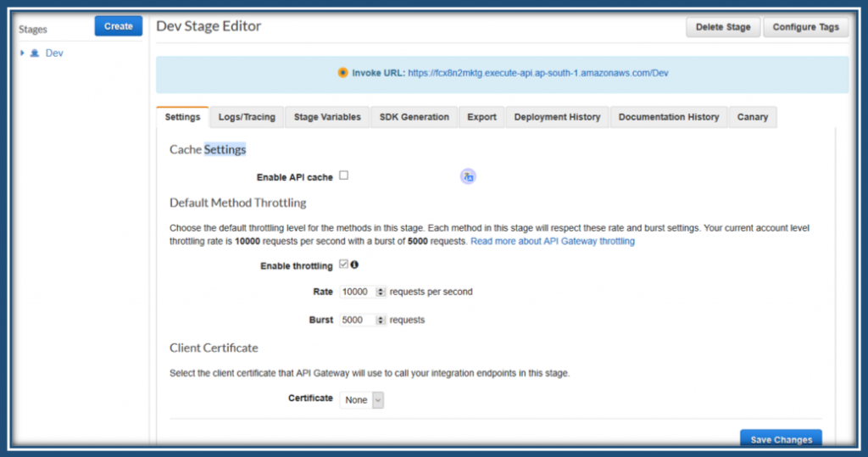The width and height of the screenshot is (868, 457).
Task: Click the Invoke URL link
Action: point(538,73)
